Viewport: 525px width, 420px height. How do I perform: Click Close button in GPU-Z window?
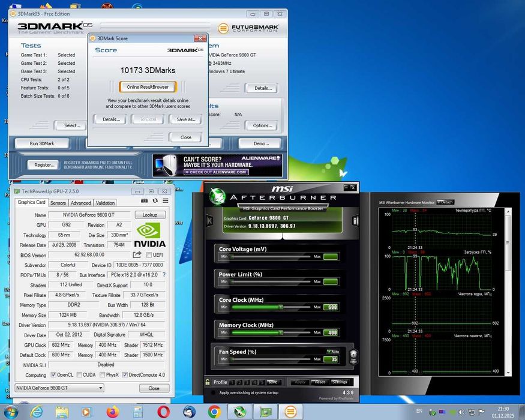click(x=154, y=388)
